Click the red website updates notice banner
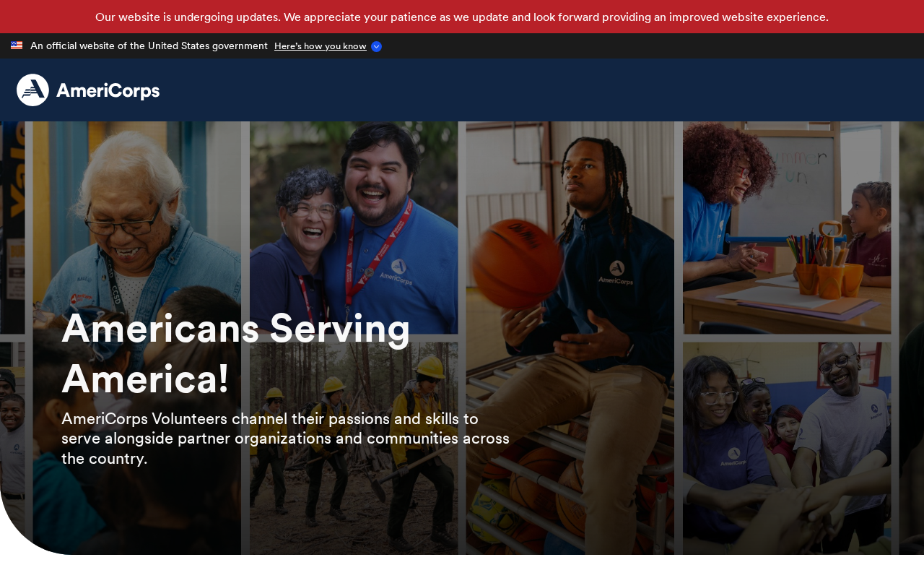The width and height of the screenshot is (924, 578). [462, 17]
